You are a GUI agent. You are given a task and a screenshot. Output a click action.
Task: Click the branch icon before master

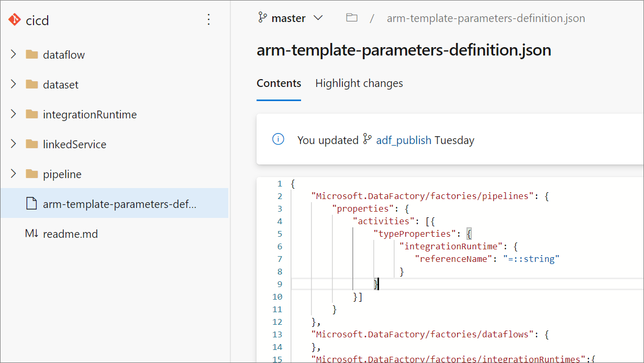click(x=262, y=17)
